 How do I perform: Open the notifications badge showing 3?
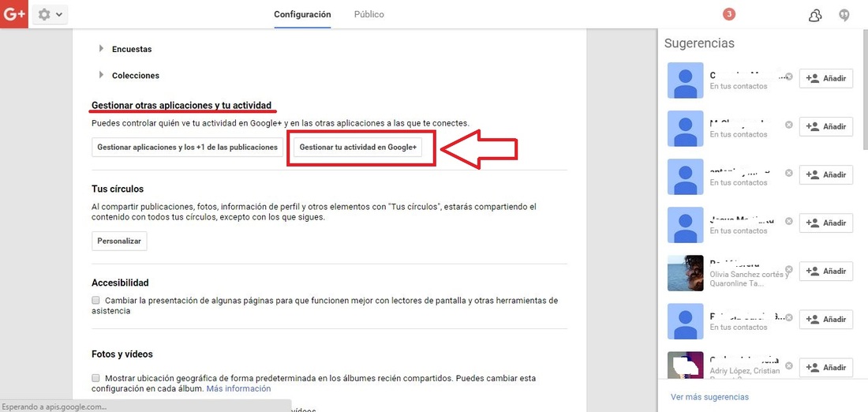point(729,14)
